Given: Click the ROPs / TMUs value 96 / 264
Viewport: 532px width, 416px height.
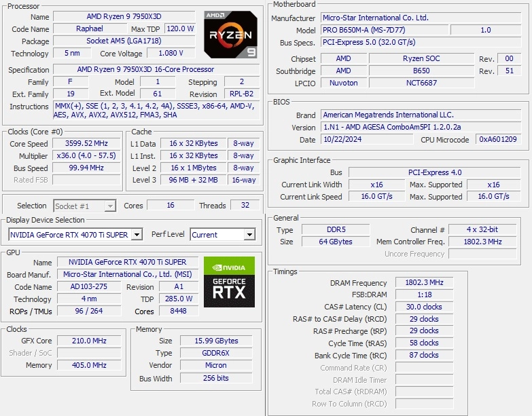Looking at the screenshot, I should point(89,311).
